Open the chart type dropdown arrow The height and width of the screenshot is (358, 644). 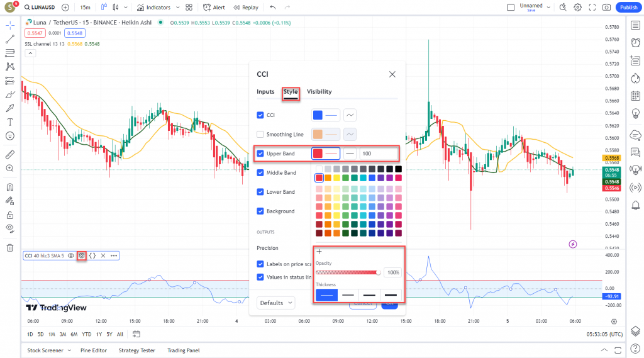(126, 8)
